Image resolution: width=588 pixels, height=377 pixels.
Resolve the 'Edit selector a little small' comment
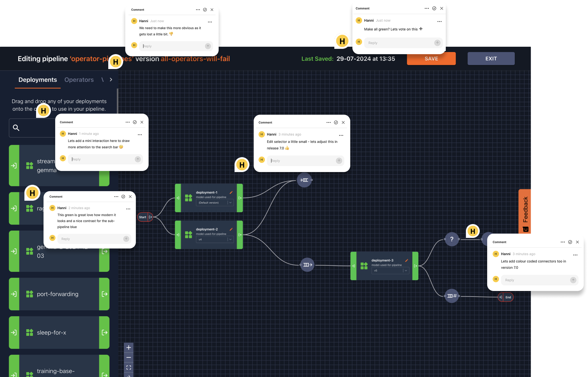[336, 122]
